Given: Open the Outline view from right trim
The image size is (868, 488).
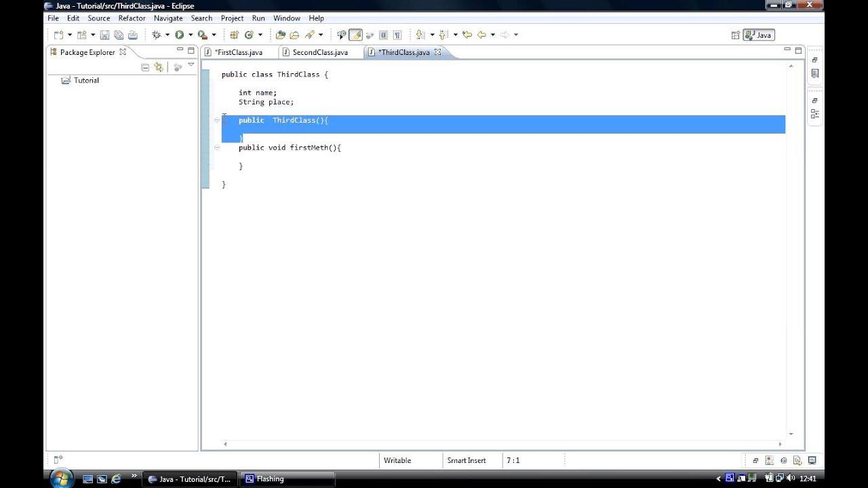Looking at the screenshot, I should coord(814,114).
